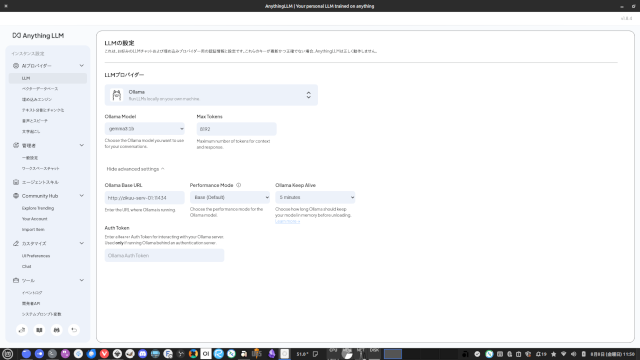Open the Ollama Model dropdown
This screenshot has width=640, height=360.
point(144,129)
